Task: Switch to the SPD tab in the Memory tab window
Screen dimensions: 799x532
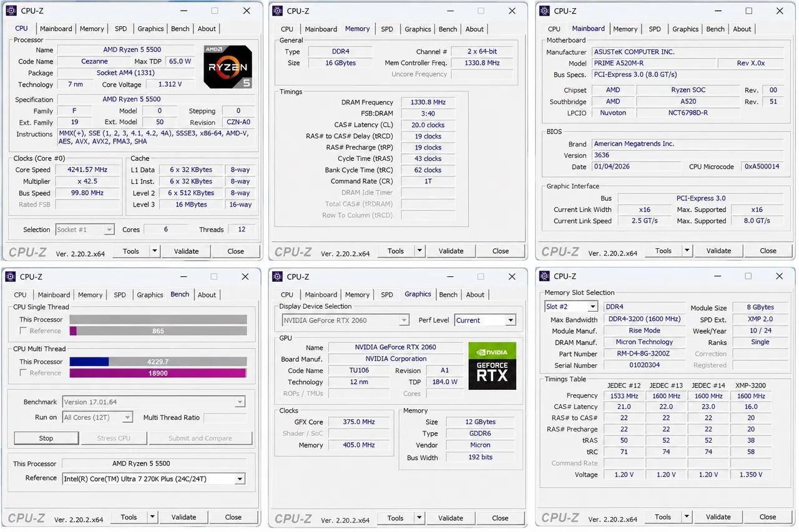Action: [387, 29]
